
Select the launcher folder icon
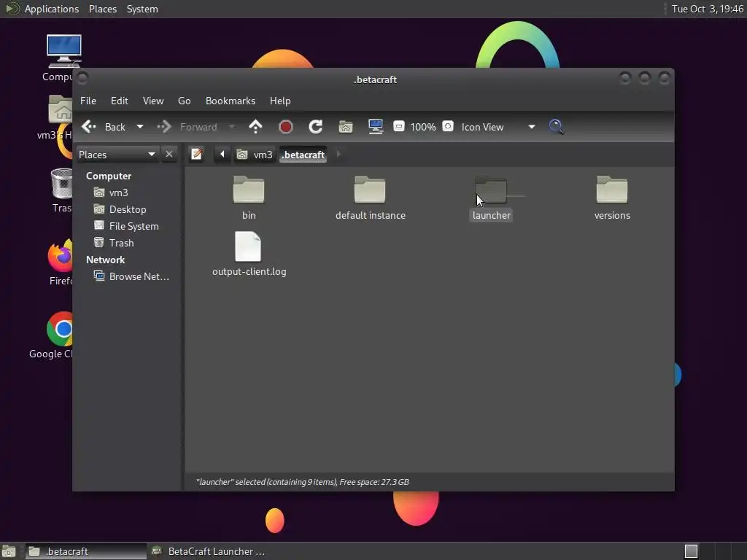coord(491,190)
